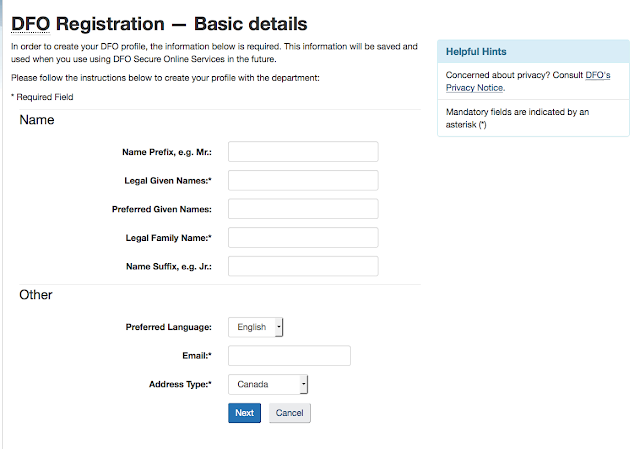Image resolution: width=640 pixels, height=449 pixels.
Task: Click the Other section heading
Action: click(x=36, y=295)
